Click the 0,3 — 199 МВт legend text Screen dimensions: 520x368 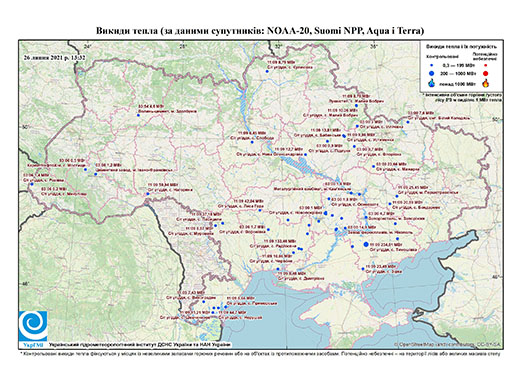pos(458,65)
